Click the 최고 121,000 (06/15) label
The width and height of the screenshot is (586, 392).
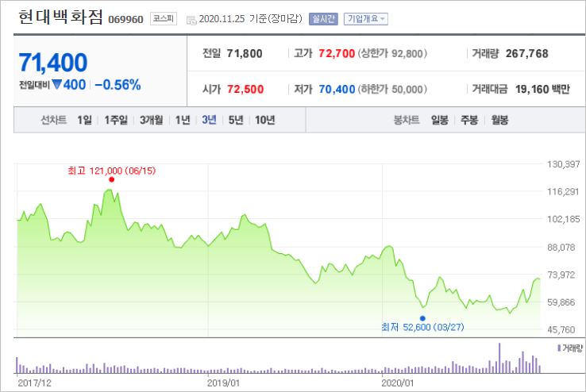(111, 171)
